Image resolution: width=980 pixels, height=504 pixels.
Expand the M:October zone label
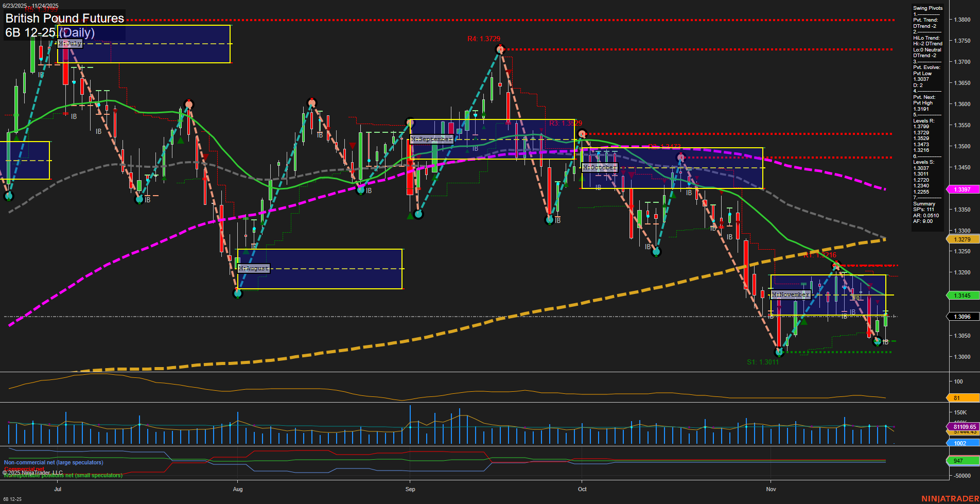pos(599,167)
